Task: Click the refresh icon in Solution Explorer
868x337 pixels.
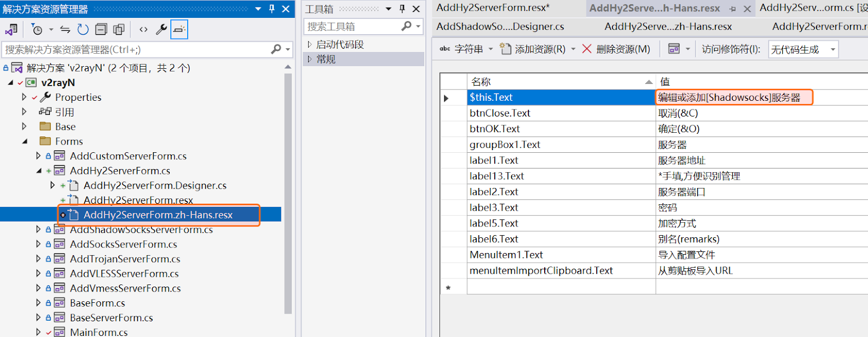Action: tap(83, 29)
